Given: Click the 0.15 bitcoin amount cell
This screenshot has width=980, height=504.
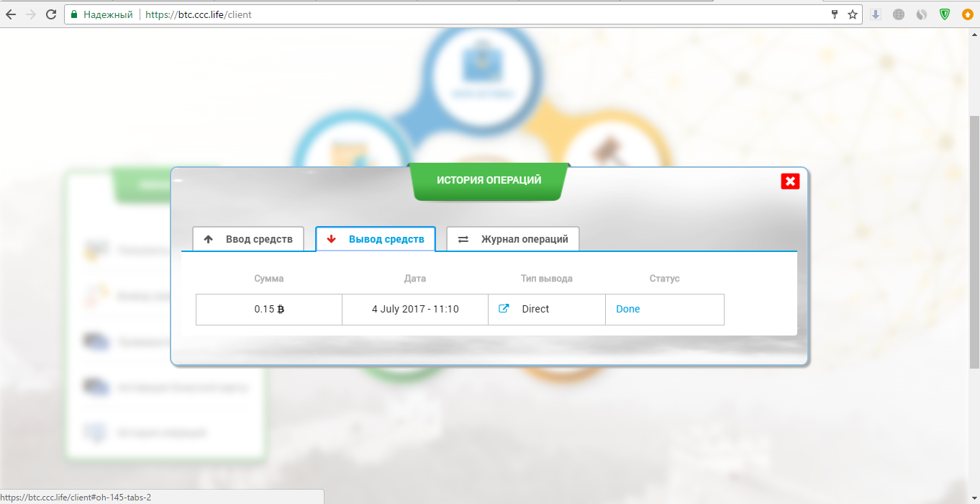Looking at the screenshot, I should pos(269,309).
